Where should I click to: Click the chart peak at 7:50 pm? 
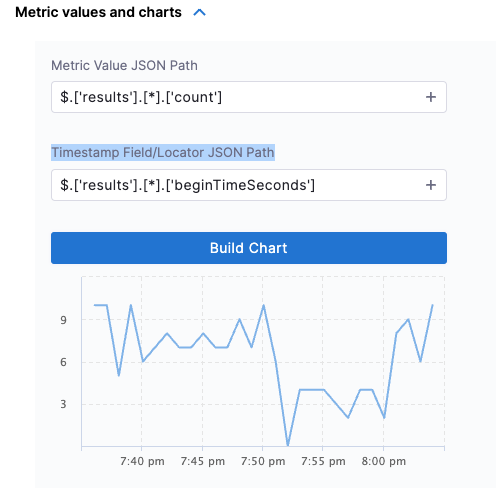pyautogui.click(x=263, y=305)
